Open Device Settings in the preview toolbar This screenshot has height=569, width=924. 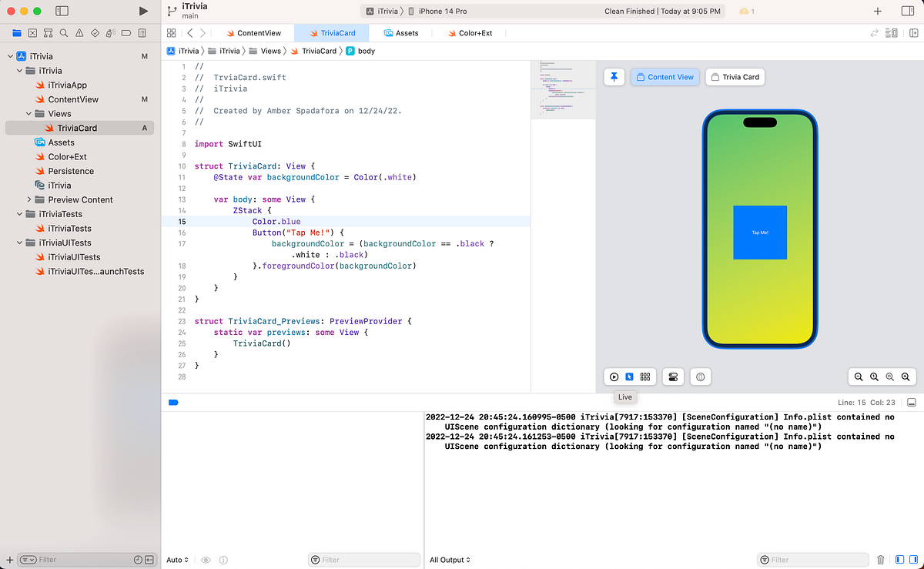(x=674, y=377)
